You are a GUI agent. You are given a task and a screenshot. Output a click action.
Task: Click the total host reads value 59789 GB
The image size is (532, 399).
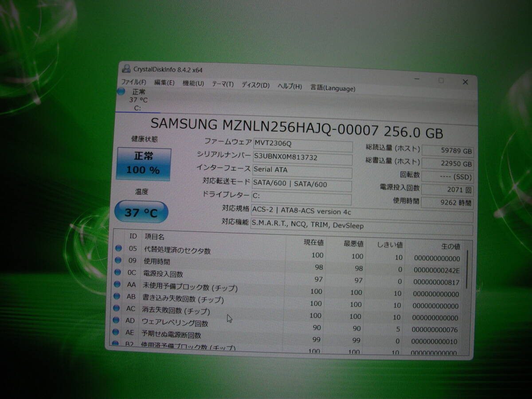[x=447, y=151]
